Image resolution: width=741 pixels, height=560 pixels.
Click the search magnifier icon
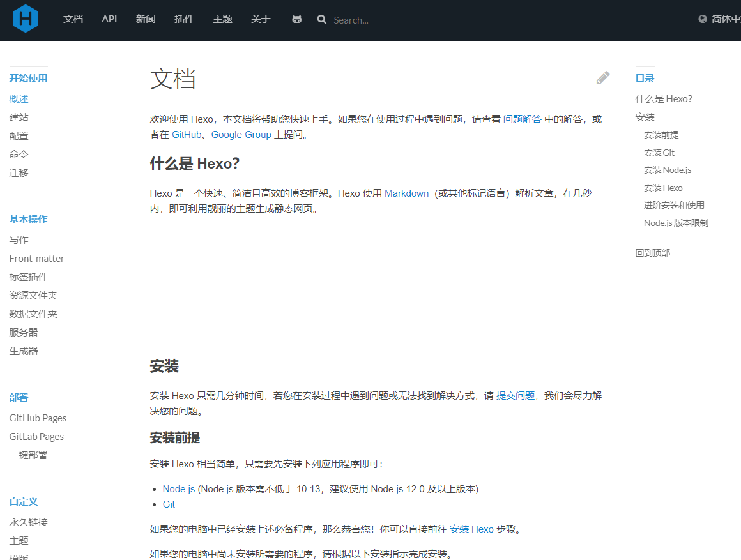coord(322,20)
